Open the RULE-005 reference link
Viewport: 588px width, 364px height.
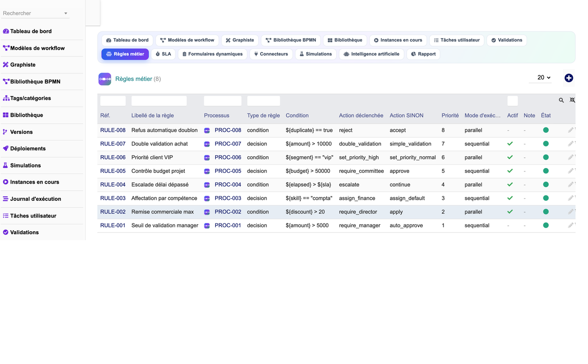pos(113,171)
